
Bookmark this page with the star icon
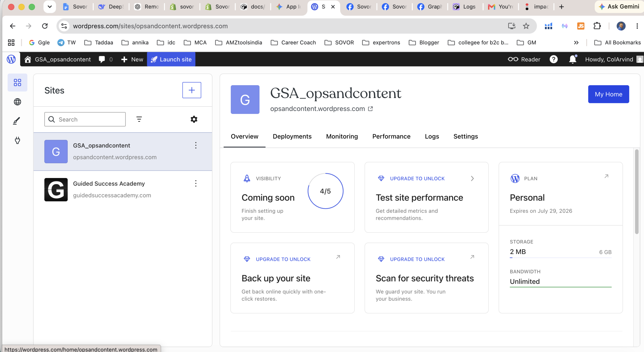[x=526, y=26]
